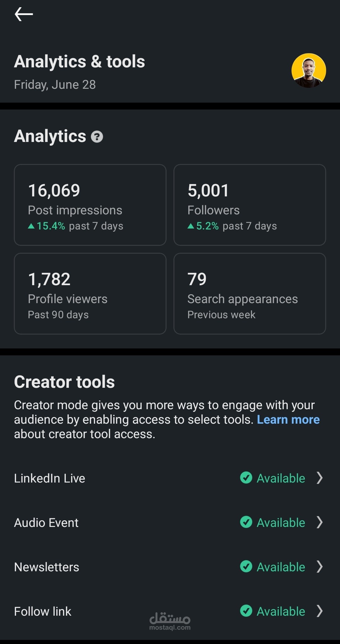View the Profile viewers card
The image size is (340, 644).
pyautogui.click(x=90, y=293)
